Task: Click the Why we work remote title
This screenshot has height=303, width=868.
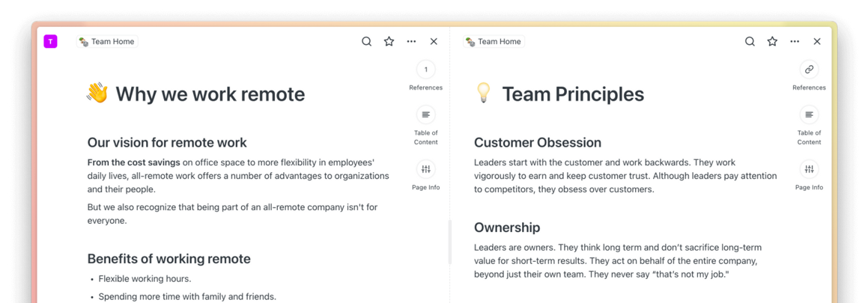Action: 210,94
